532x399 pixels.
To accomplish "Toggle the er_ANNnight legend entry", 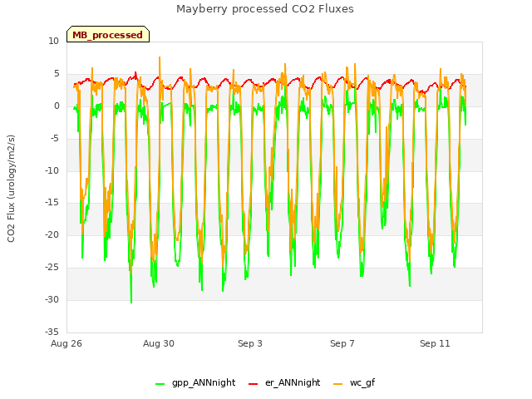I will click(284, 382).
